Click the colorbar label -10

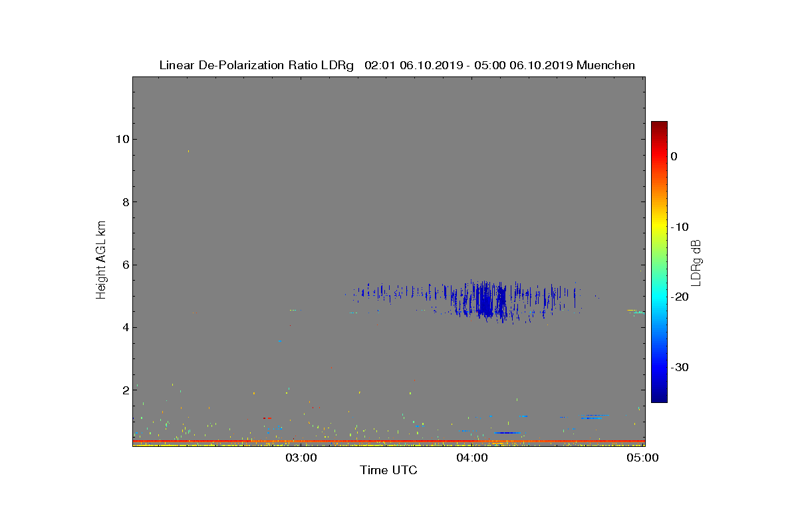tap(680, 227)
